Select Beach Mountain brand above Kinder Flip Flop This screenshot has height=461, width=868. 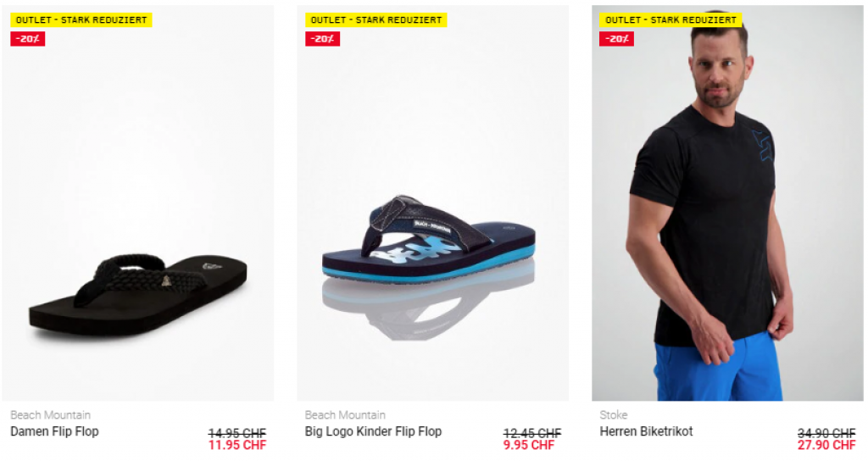[345, 415]
